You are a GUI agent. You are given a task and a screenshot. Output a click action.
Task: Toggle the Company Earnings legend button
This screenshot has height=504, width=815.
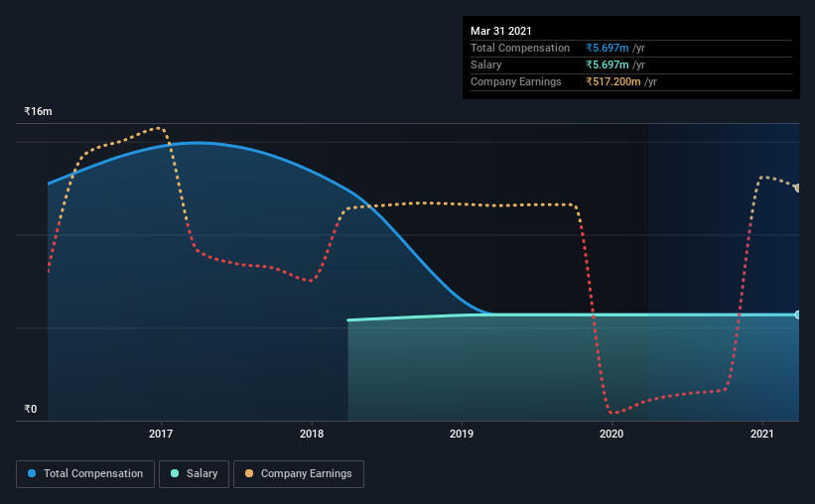click(299, 474)
